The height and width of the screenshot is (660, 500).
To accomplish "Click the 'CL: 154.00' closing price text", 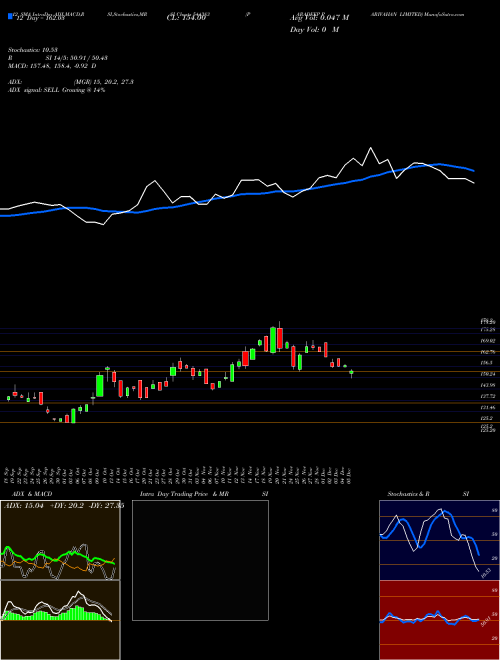I will (x=186, y=18).
